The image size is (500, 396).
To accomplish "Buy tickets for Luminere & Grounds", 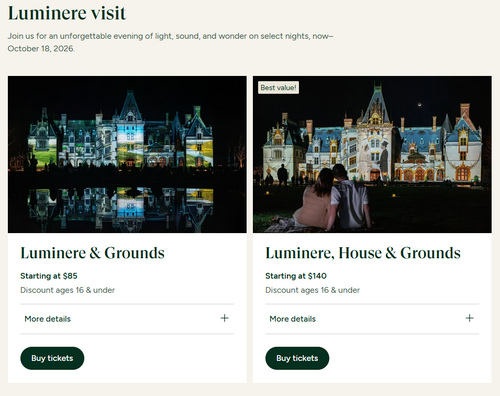I will pyautogui.click(x=52, y=358).
